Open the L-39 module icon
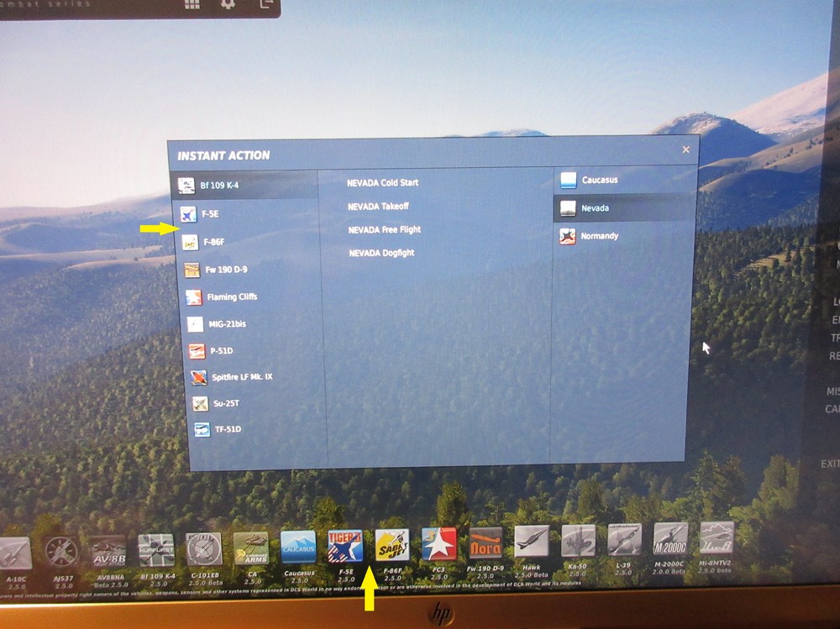 click(x=624, y=539)
